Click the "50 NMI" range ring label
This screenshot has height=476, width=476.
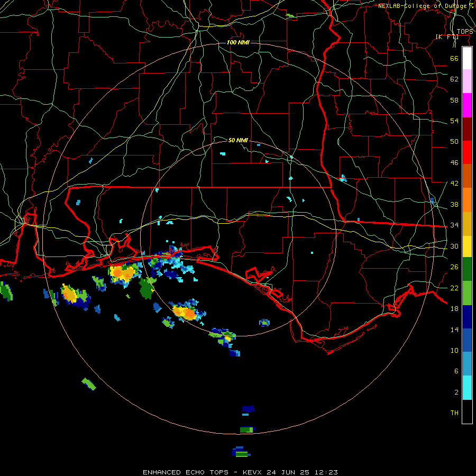coord(238,140)
